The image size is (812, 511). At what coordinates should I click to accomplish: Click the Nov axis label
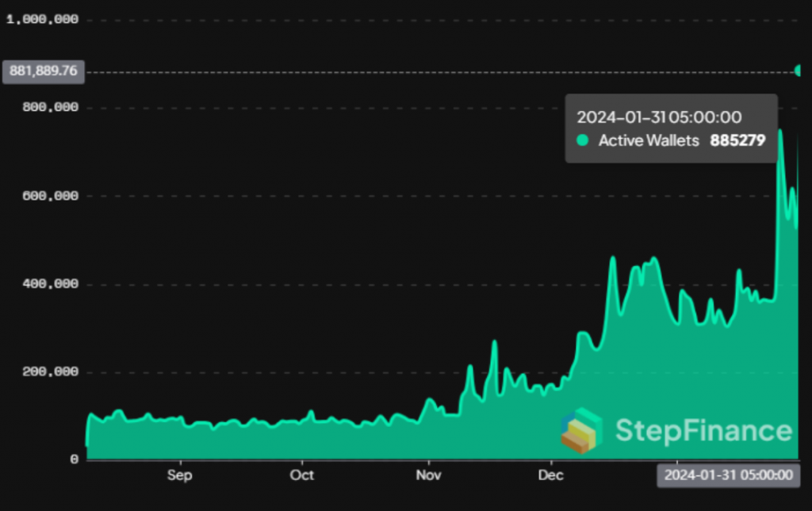(x=428, y=475)
